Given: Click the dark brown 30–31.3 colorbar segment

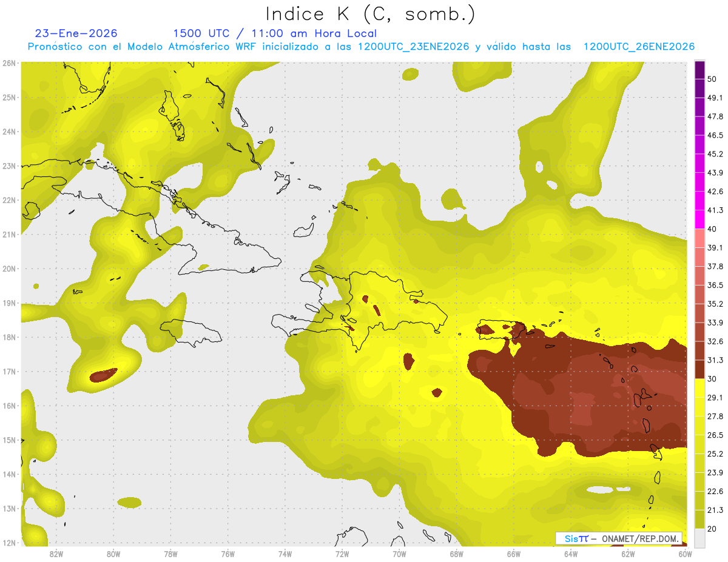Looking at the screenshot, I should click(x=699, y=370).
